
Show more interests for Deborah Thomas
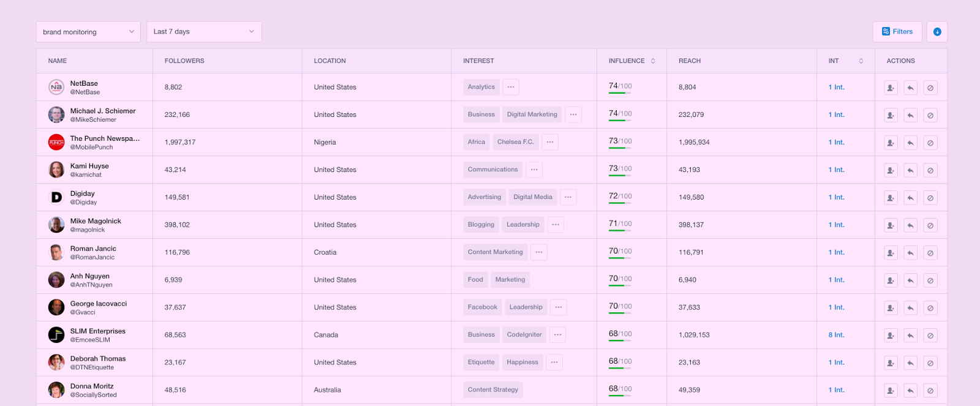coord(554,363)
